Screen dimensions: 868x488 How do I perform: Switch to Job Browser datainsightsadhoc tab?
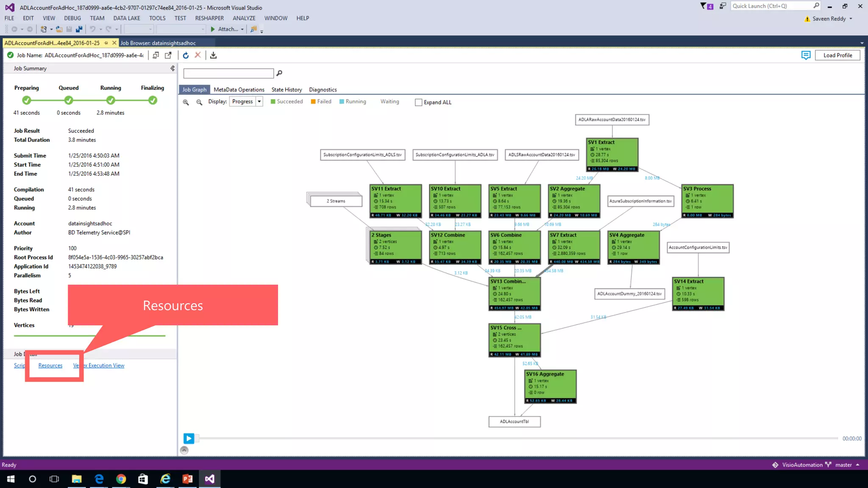(158, 43)
